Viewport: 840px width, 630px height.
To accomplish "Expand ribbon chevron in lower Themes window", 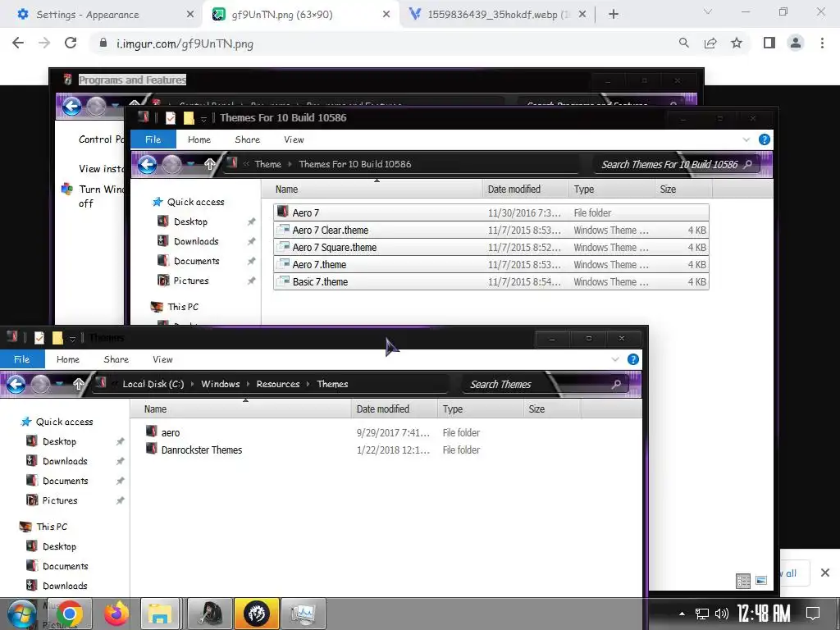I will [615, 359].
